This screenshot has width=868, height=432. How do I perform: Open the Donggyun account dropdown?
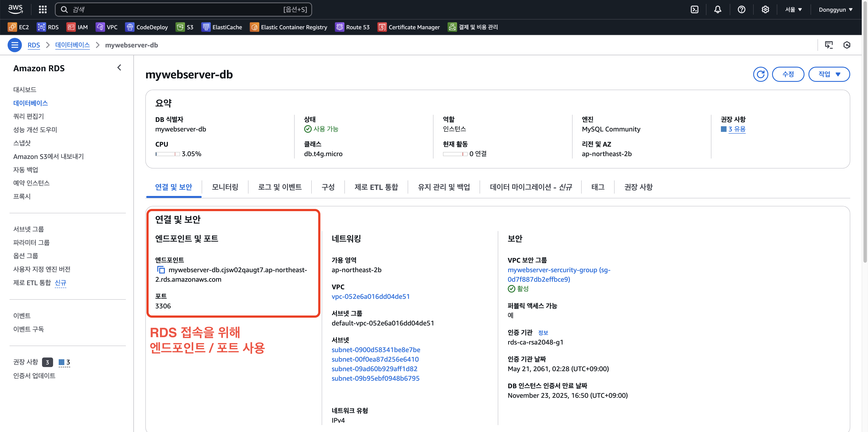coord(836,10)
